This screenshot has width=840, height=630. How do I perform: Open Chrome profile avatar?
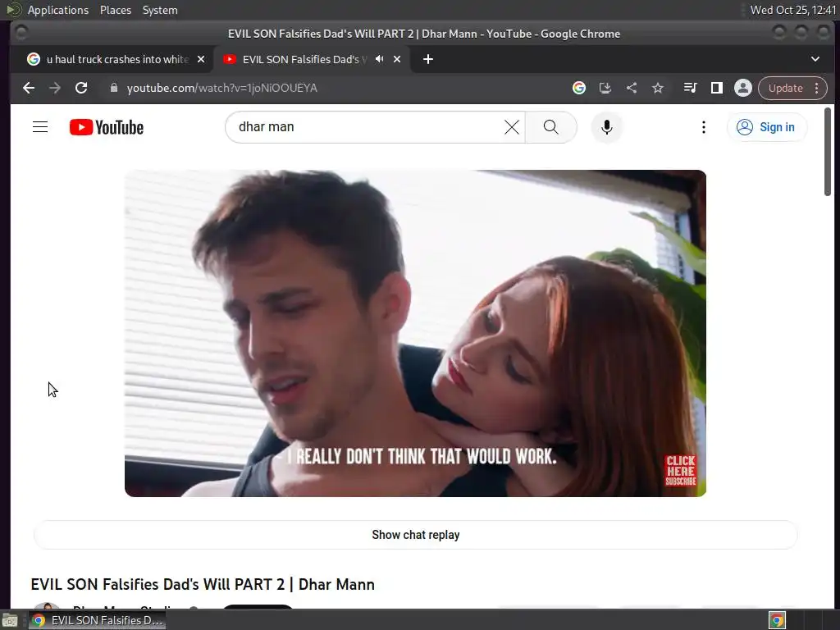(743, 88)
